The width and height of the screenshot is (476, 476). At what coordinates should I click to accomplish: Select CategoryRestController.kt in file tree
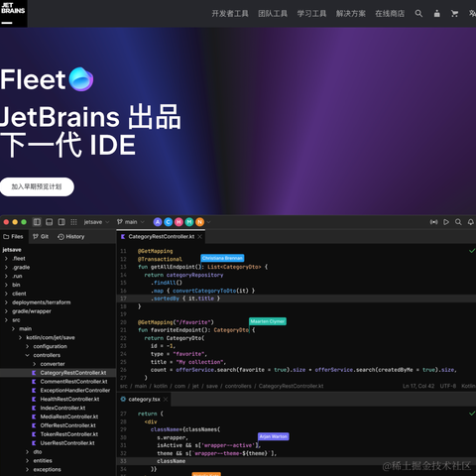(x=58, y=373)
